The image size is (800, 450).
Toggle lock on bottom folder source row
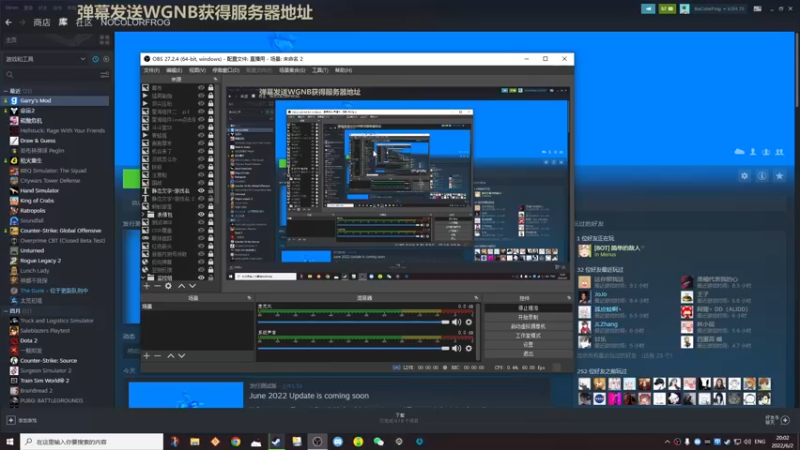tap(210, 278)
